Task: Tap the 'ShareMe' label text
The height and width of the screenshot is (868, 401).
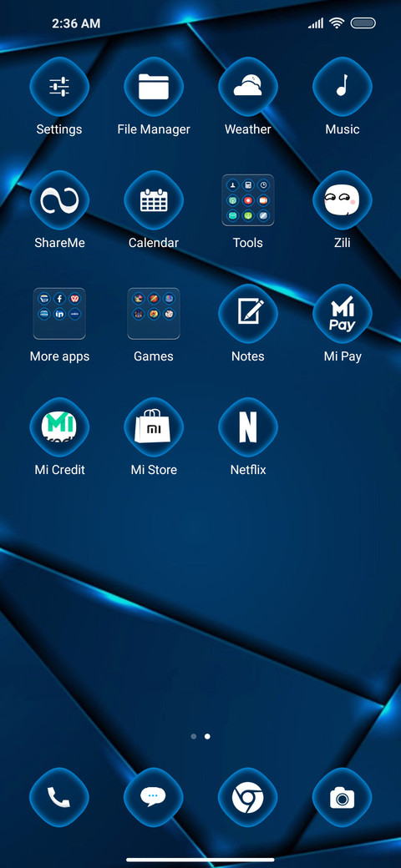Action: 59,243
